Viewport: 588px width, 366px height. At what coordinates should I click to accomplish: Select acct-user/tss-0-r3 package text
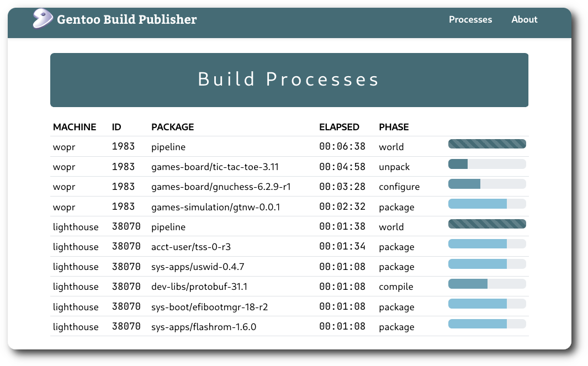(x=191, y=247)
